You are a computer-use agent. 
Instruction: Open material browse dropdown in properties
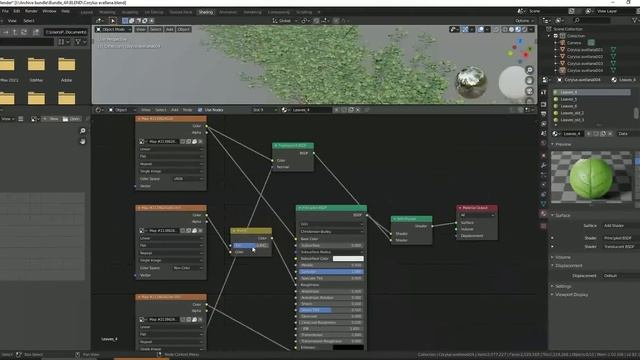coord(556,133)
